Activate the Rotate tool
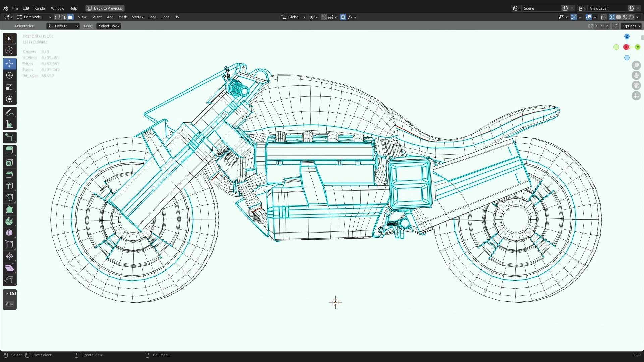 pos(9,75)
